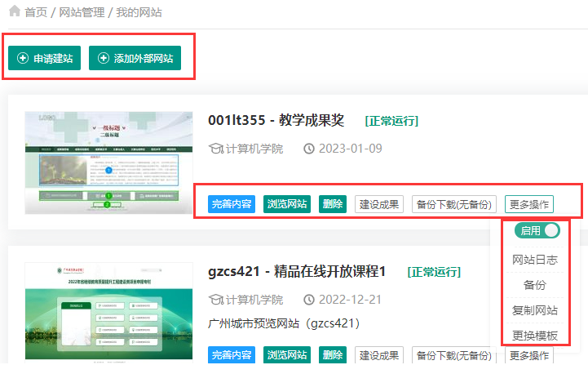The width and height of the screenshot is (588, 365).
Task: Click the home icon in breadcrumb
Action: click(13, 12)
